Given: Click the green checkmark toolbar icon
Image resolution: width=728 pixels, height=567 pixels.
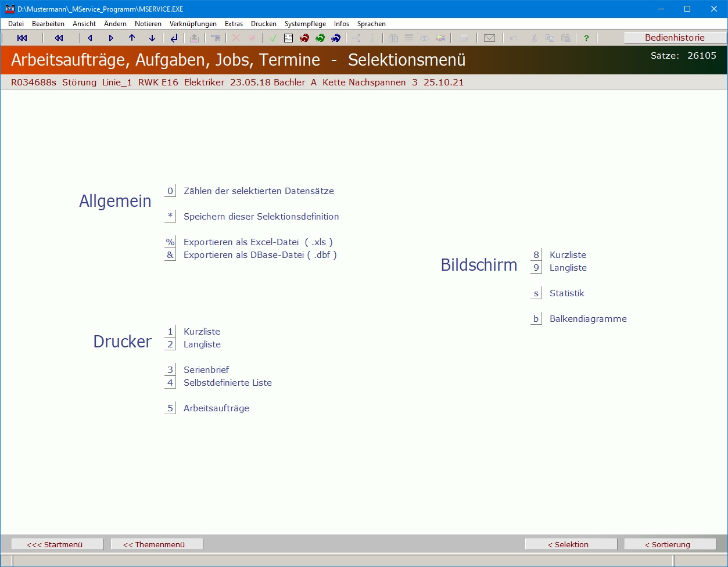Looking at the screenshot, I should click(272, 38).
